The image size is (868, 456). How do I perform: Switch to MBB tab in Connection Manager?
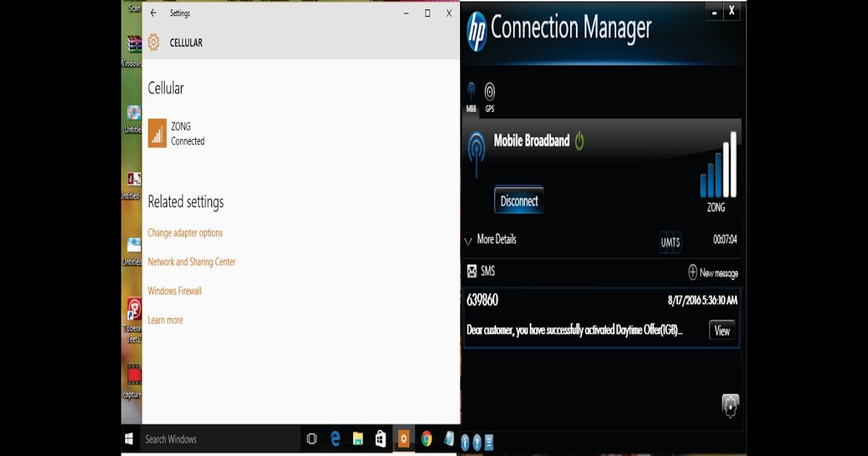coord(472,97)
